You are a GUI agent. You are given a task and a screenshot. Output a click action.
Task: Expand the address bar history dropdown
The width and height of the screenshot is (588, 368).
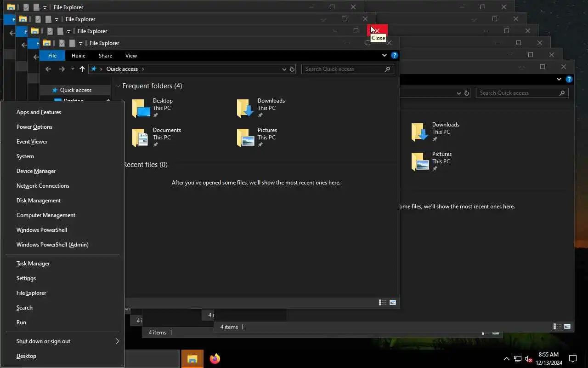point(284,69)
